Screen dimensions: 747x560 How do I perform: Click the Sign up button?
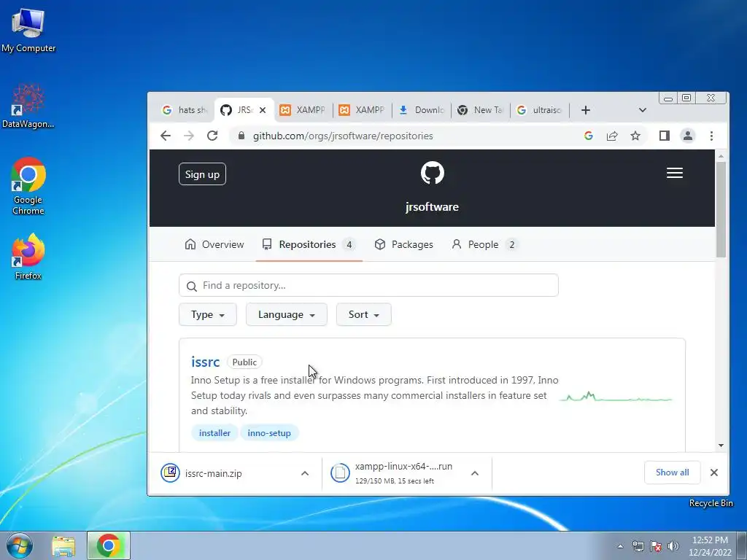point(202,174)
